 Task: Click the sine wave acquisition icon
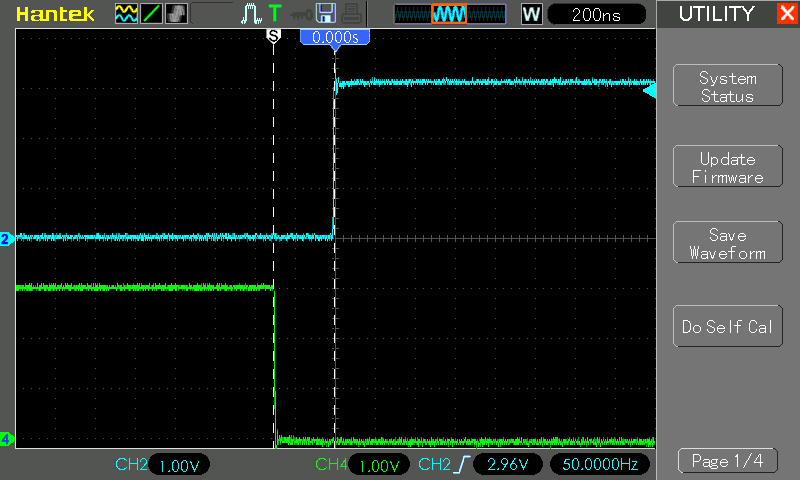(x=126, y=14)
